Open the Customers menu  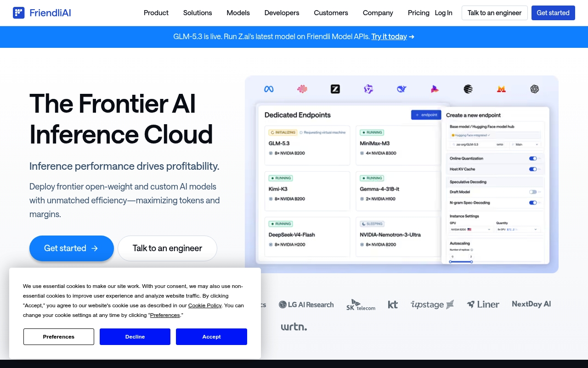pyautogui.click(x=331, y=13)
